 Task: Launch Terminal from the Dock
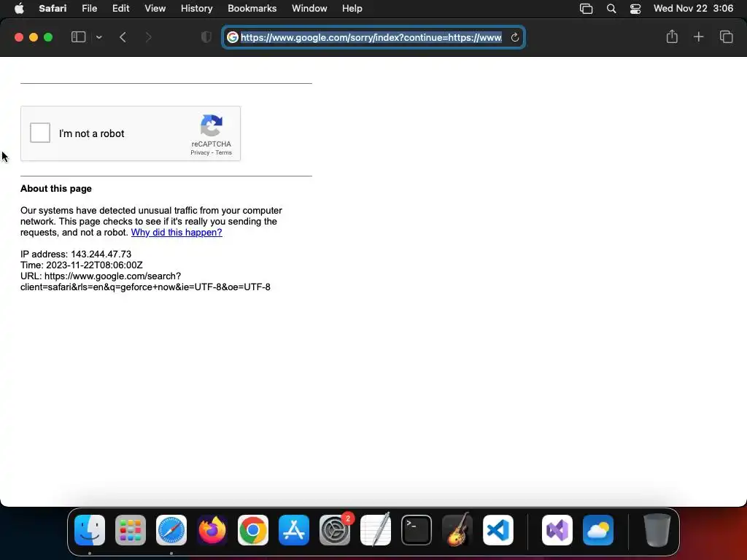pyautogui.click(x=417, y=530)
